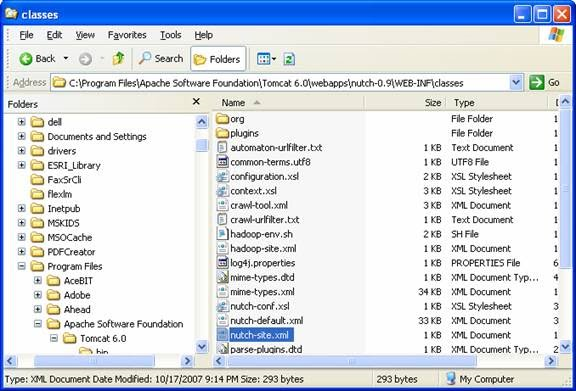Select context.xsl file icon
Screen dimensions: 576x391
click(223, 191)
